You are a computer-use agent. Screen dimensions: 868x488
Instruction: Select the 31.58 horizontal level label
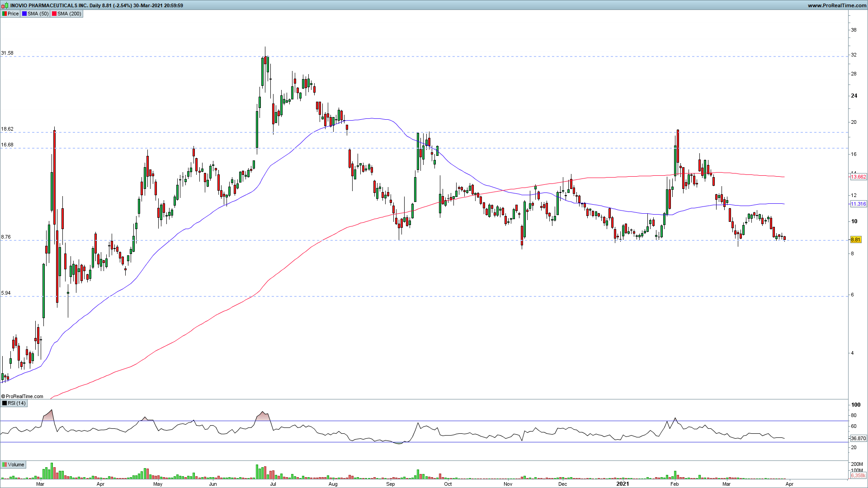(x=7, y=53)
